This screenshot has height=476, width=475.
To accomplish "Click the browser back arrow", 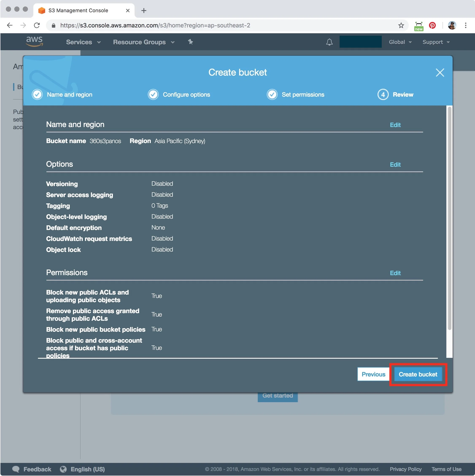I will (10, 25).
